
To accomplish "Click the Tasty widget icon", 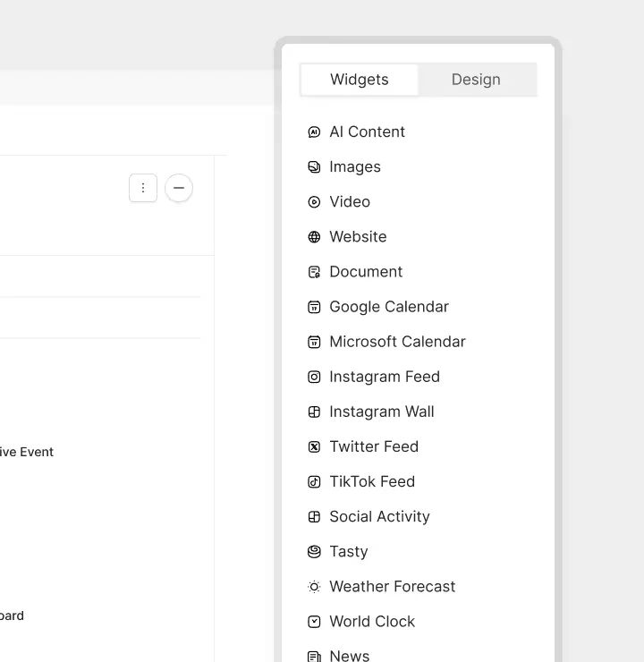I will pos(314,551).
